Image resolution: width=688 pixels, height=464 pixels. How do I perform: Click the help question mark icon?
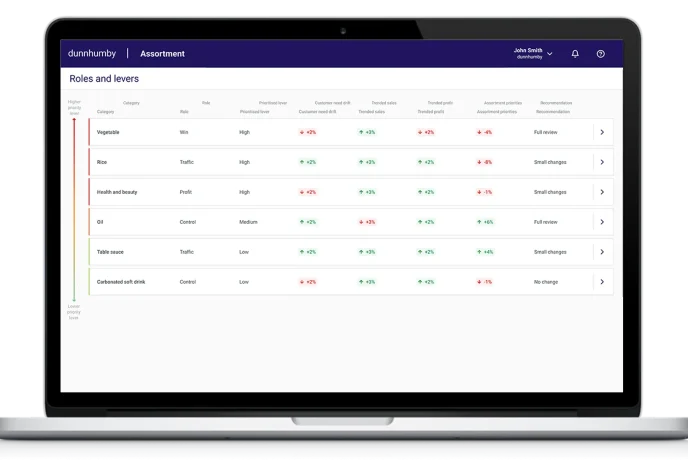point(600,54)
